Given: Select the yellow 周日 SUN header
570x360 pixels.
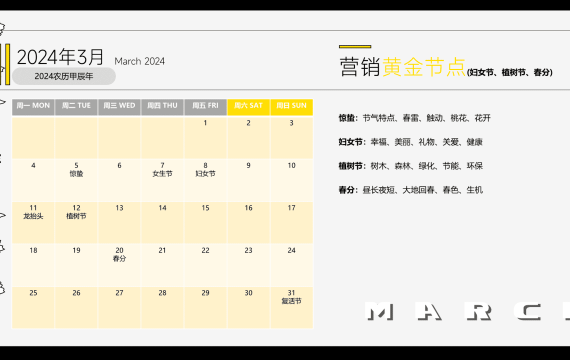Looking at the screenshot, I should 292,106.
